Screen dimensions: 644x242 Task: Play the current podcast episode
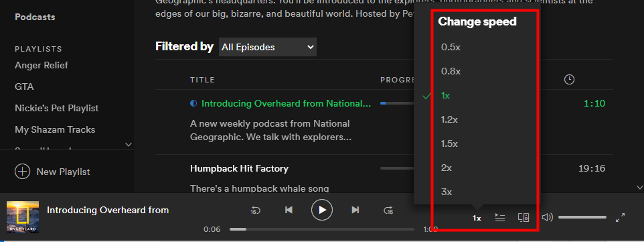tap(322, 210)
